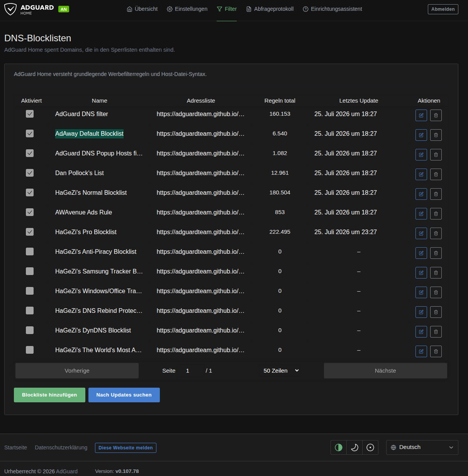The width and height of the screenshot is (468, 476).
Task: Uncheck HaGeZi's Pro Blocklist
Action: pos(30,232)
